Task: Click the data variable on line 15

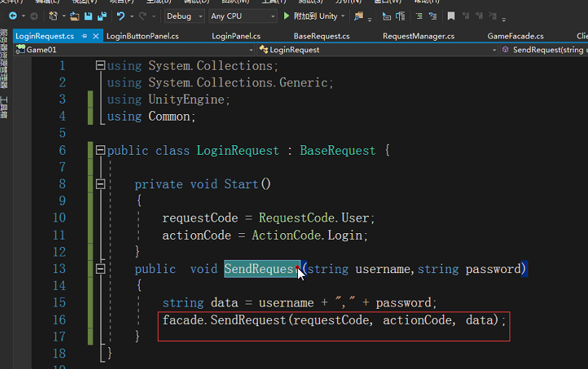Action: tap(225, 303)
